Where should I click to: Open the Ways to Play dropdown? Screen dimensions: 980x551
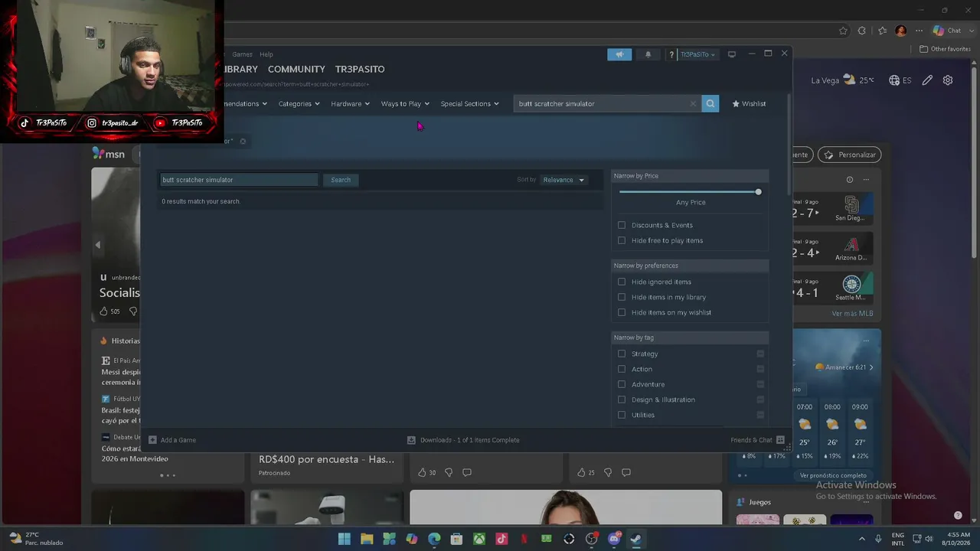(405, 103)
